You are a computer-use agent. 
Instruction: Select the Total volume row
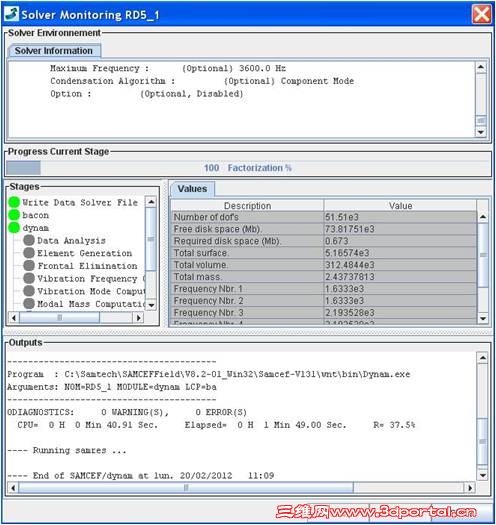pyautogui.click(x=324, y=265)
